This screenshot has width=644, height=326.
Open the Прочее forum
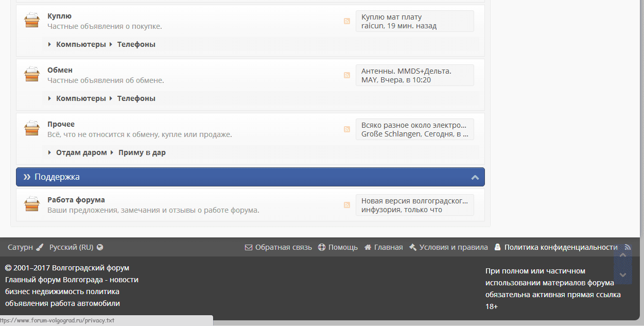pos(61,124)
